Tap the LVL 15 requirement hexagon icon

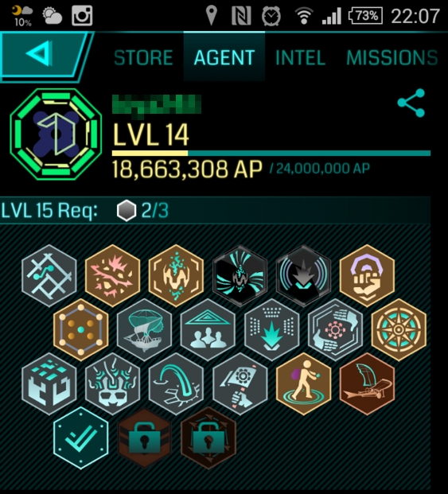[x=127, y=211]
